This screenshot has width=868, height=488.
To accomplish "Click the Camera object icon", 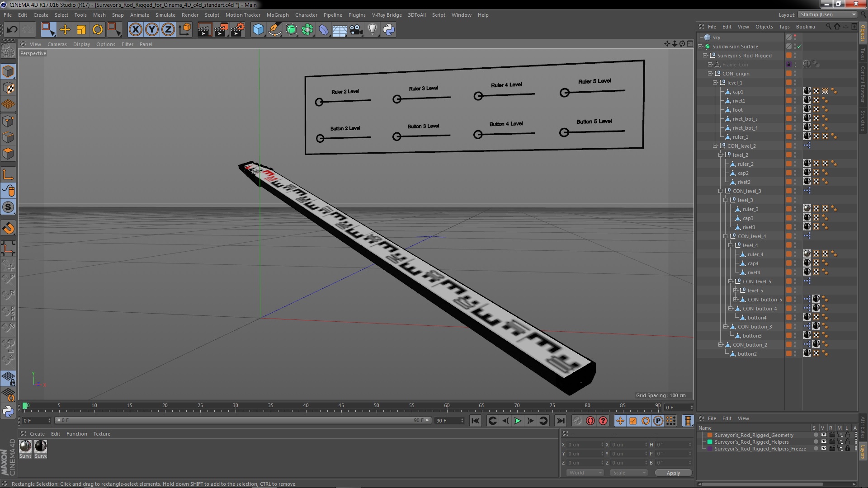I will coord(356,30).
